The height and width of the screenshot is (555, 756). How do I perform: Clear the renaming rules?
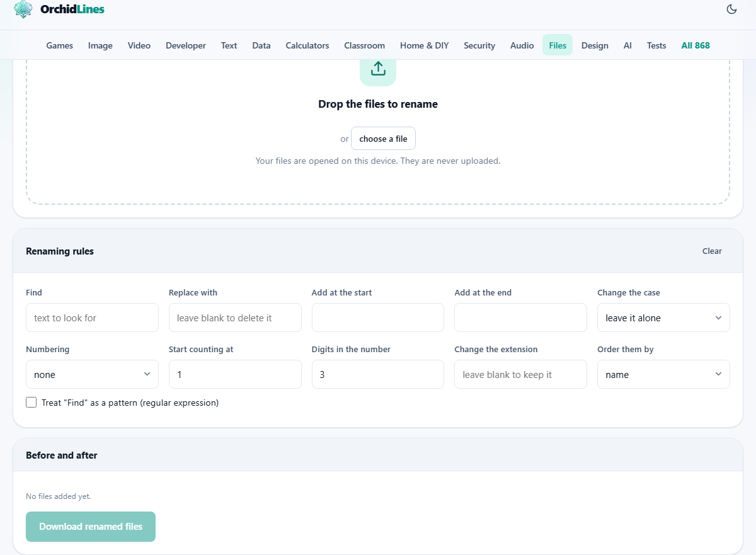[712, 251]
